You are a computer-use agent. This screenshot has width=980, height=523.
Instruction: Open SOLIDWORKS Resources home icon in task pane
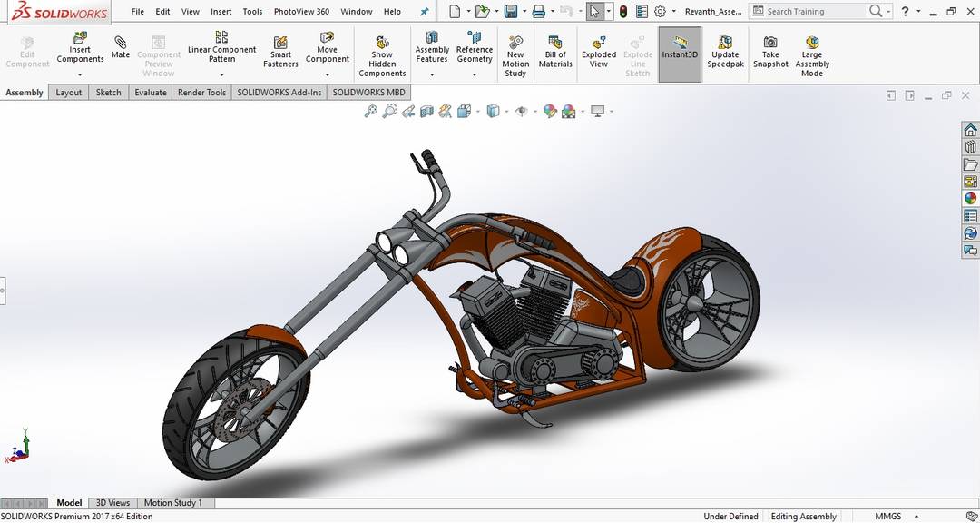click(x=970, y=130)
